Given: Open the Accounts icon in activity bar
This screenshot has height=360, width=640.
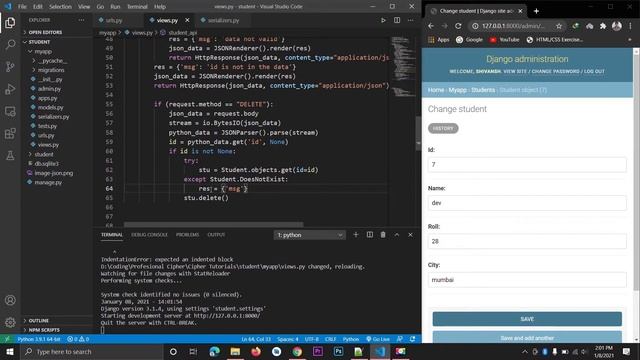Looking at the screenshot, I should (10, 300).
